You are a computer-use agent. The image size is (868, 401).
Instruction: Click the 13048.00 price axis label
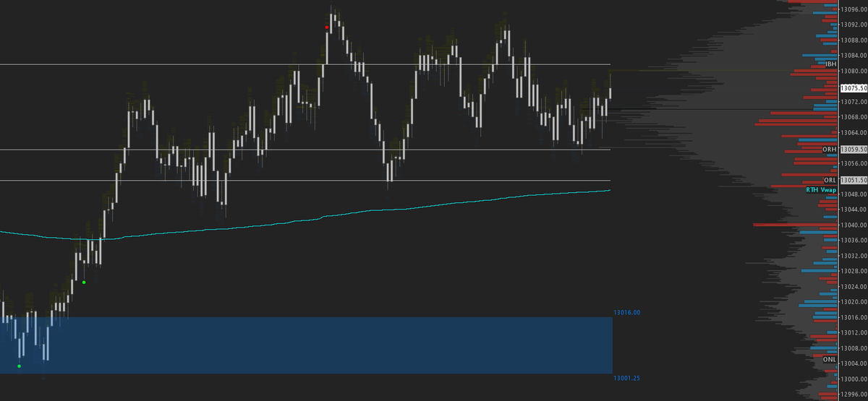coord(854,194)
